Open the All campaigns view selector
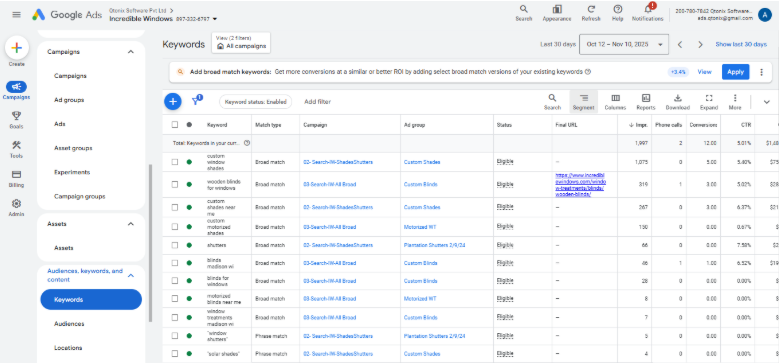This screenshot has width=779, height=363. click(x=241, y=43)
